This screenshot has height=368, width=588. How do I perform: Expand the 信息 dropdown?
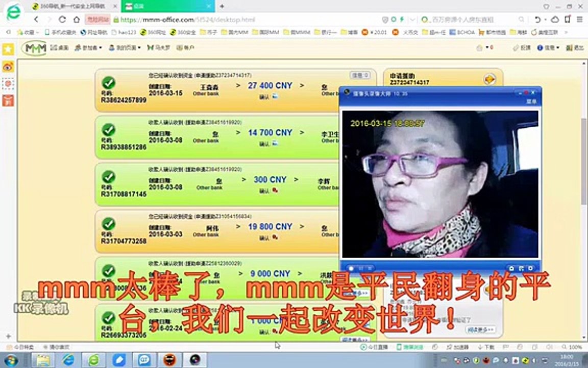click(x=548, y=48)
